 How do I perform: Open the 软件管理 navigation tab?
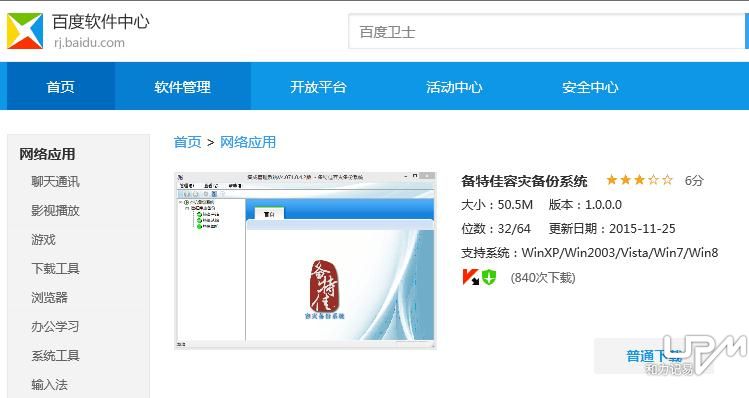(182, 87)
